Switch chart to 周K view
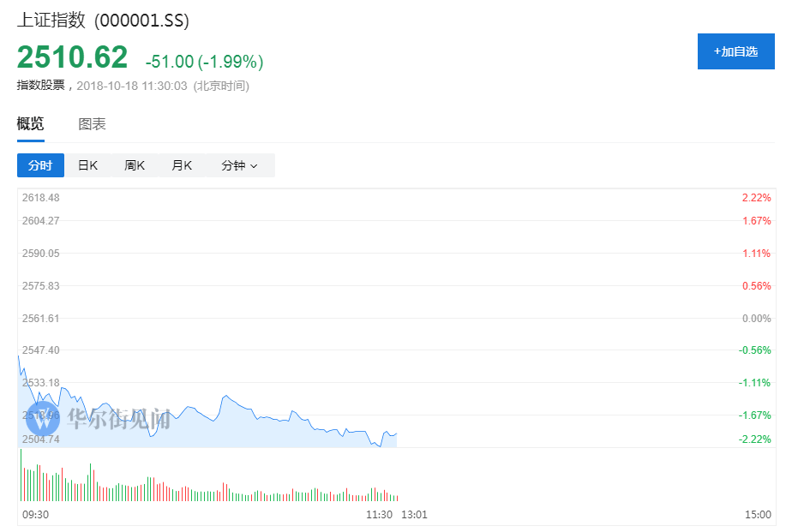Viewport: 798px width, 532px height. click(x=135, y=165)
